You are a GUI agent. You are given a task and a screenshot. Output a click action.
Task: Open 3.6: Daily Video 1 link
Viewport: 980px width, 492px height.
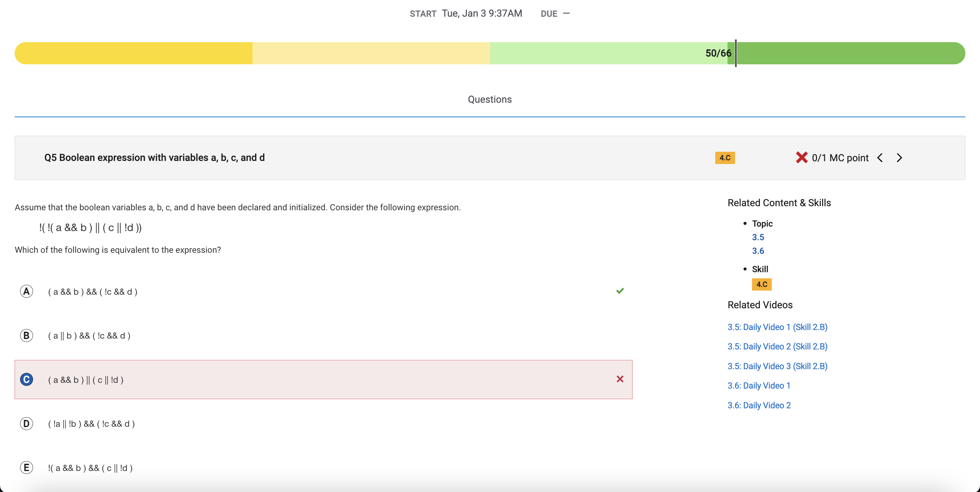(x=759, y=386)
